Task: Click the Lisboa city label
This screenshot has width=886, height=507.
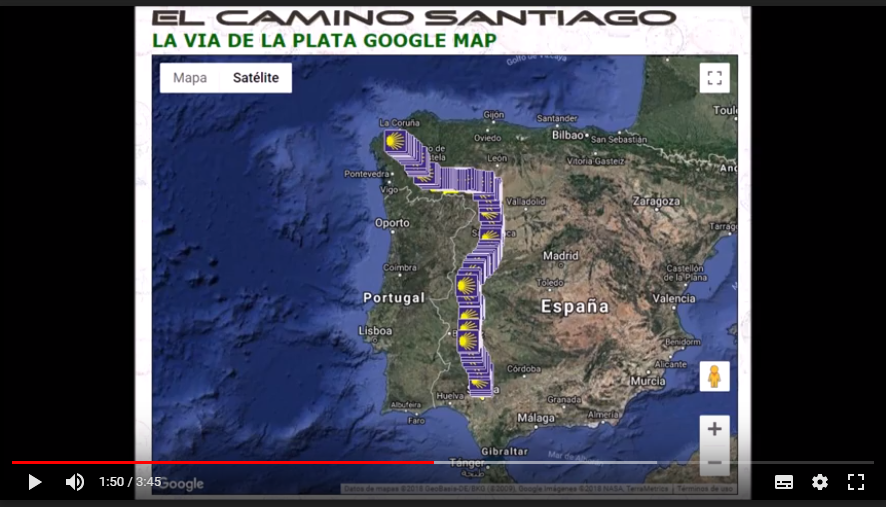Action: click(375, 330)
